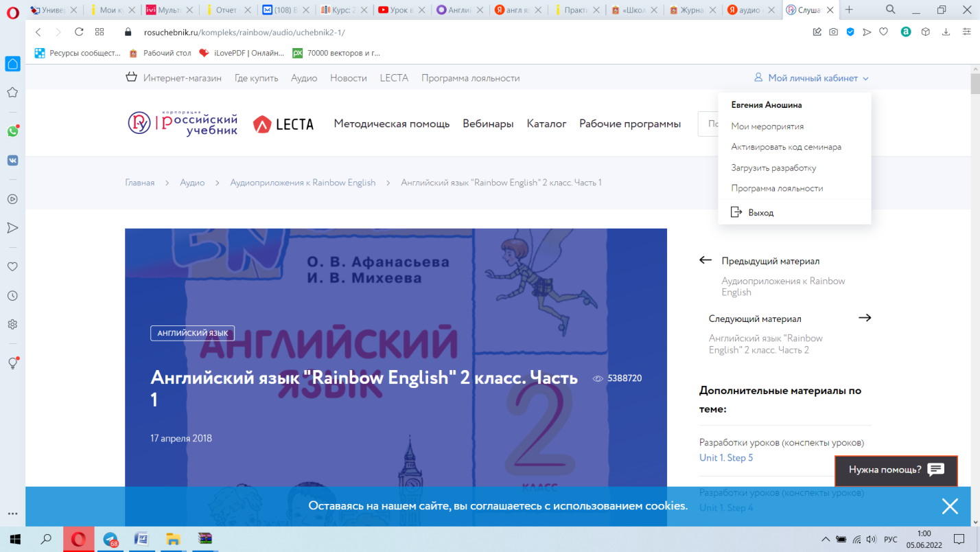Go back to the previous page
The height and width of the screenshot is (552, 980).
[x=38, y=32]
